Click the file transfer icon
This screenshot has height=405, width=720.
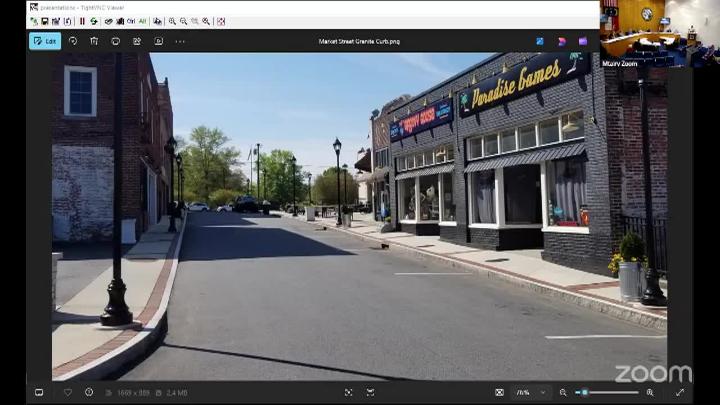point(157,22)
